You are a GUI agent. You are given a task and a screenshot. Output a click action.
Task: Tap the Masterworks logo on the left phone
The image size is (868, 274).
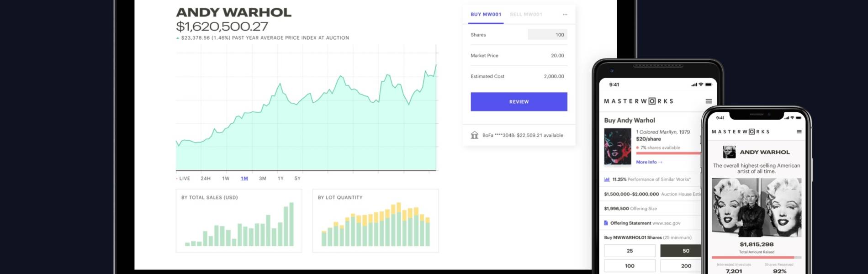click(638, 101)
